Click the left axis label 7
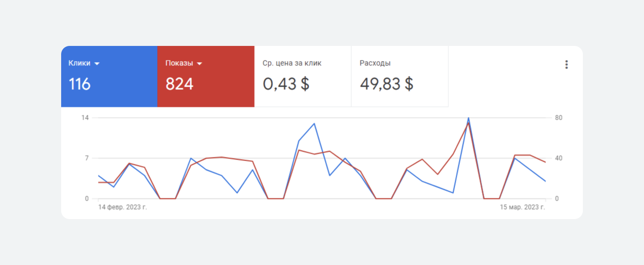The image size is (644, 265). pyautogui.click(x=86, y=158)
